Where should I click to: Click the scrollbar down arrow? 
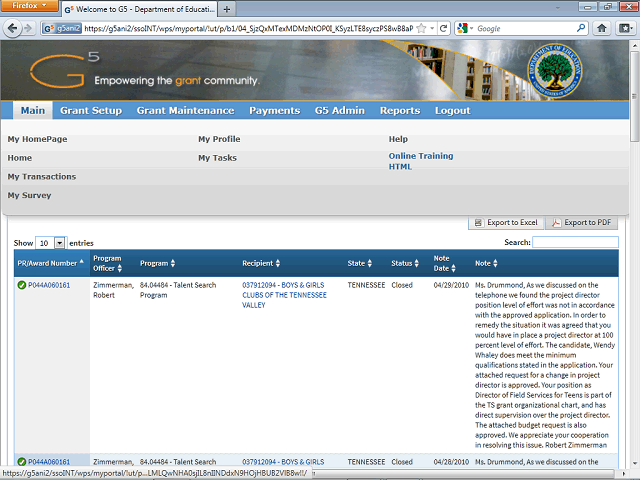point(635,463)
